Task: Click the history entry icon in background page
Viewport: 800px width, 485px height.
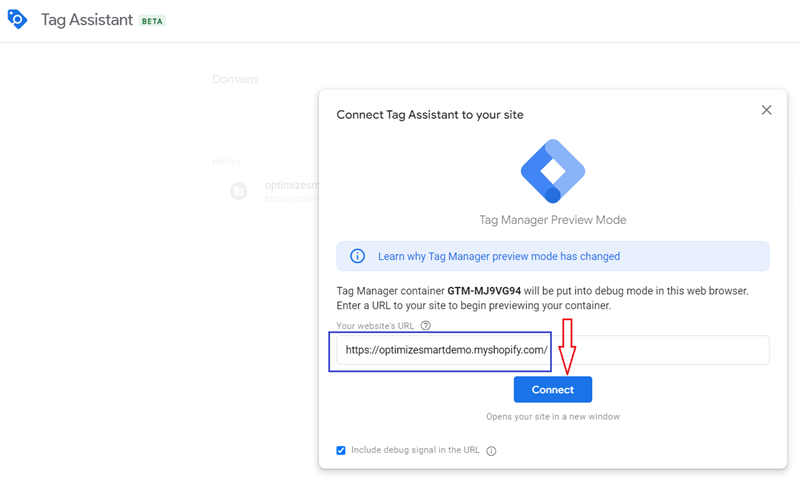Action: click(238, 191)
